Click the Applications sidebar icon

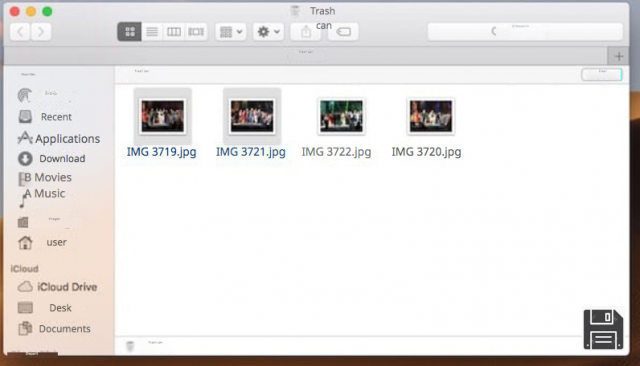click(25, 138)
